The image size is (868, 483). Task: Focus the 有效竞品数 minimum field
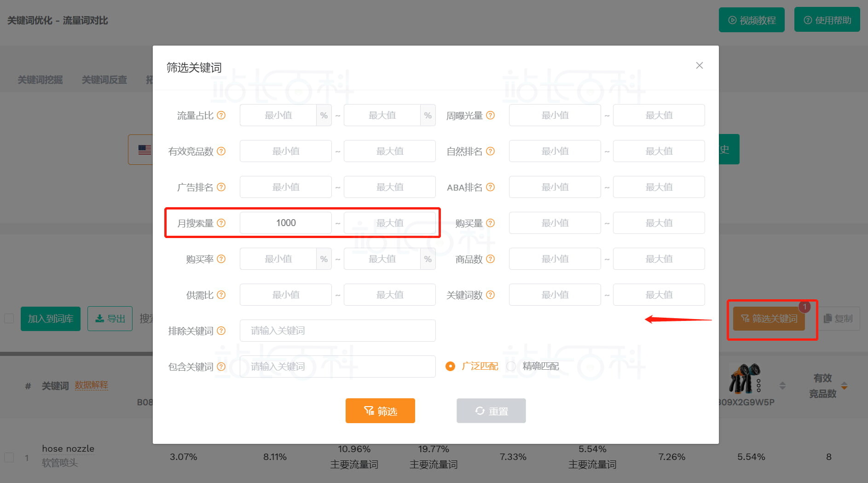(x=286, y=151)
